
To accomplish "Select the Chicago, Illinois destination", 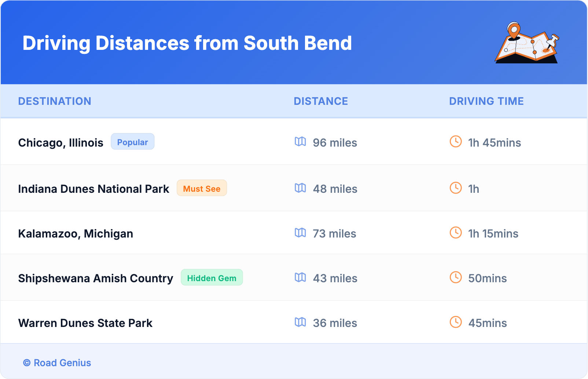I will pyautogui.click(x=61, y=143).
